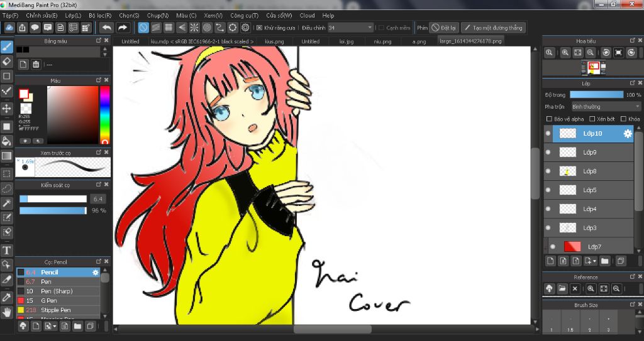The image size is (644, 341).
Task: Hide the Lớp5 layer
Action: tap(548, 190)
